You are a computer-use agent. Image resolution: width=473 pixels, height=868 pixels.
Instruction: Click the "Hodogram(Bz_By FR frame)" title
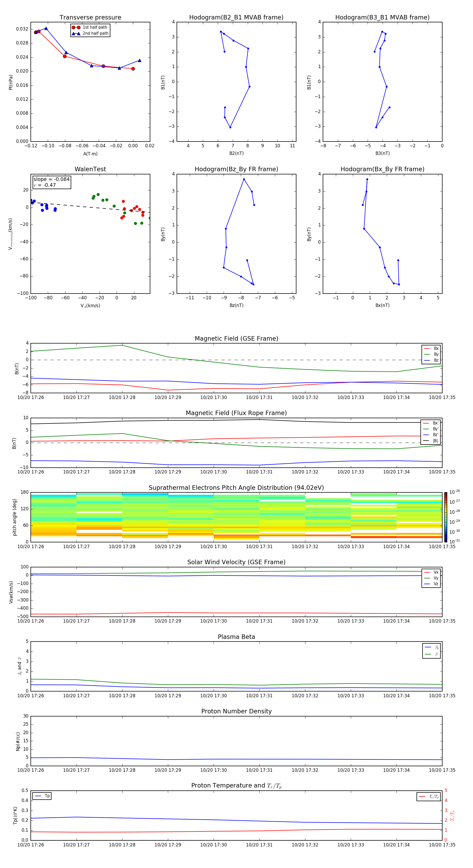[x=236, y=169]
